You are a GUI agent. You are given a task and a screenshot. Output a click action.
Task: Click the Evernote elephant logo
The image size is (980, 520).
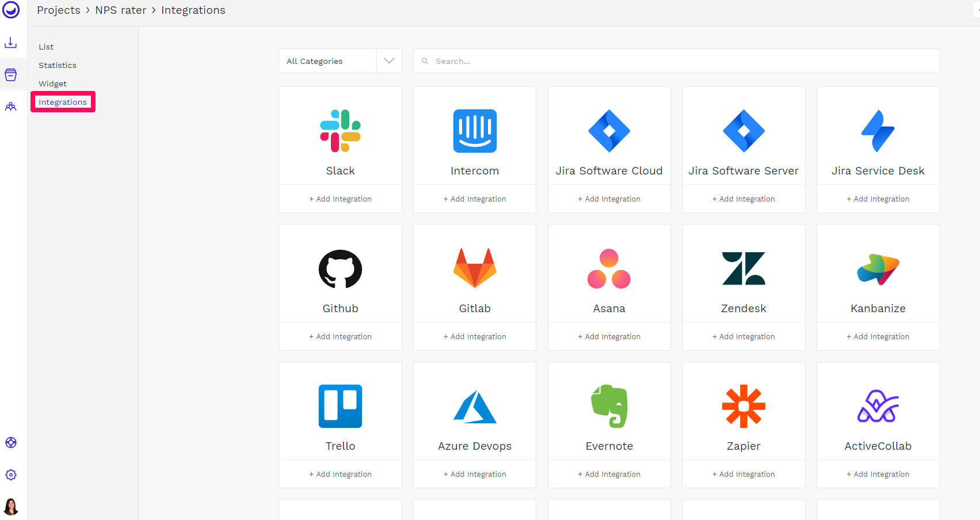click(x=609, y=406)
